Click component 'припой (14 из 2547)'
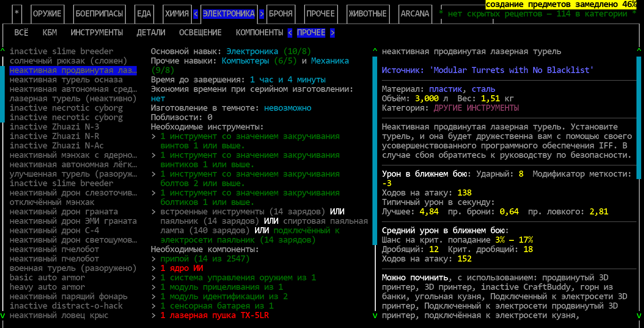Viewport: 644px width, 328px height. pyautogui.click(x=205, y=259)
